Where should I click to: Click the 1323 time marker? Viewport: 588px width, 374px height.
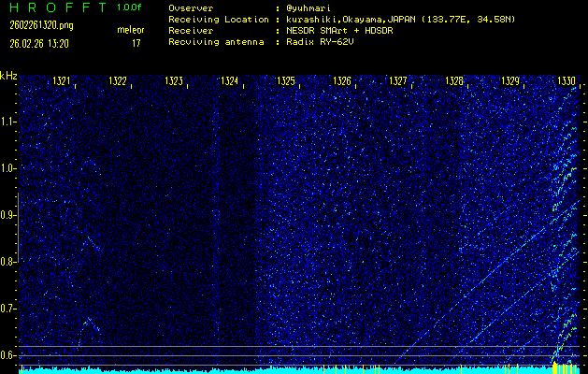(174, 81)
